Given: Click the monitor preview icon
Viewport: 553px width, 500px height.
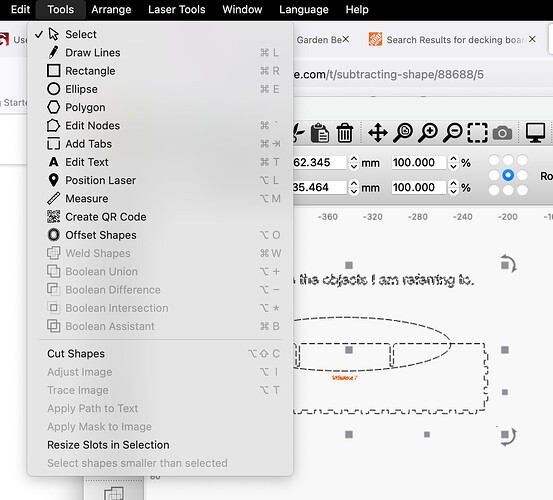Looking at the screenshot, I should click(x=535, y=133).
